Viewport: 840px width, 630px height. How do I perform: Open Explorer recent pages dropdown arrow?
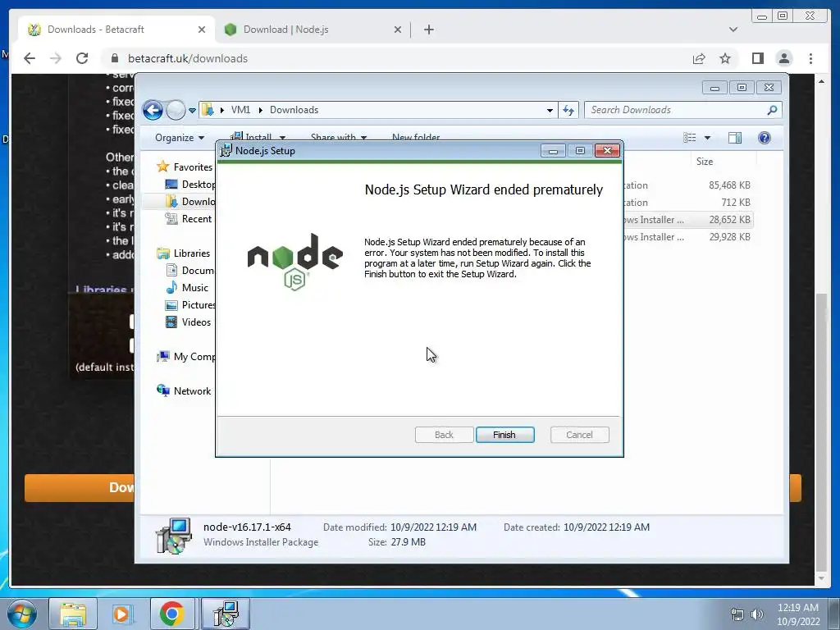point(192,111)
